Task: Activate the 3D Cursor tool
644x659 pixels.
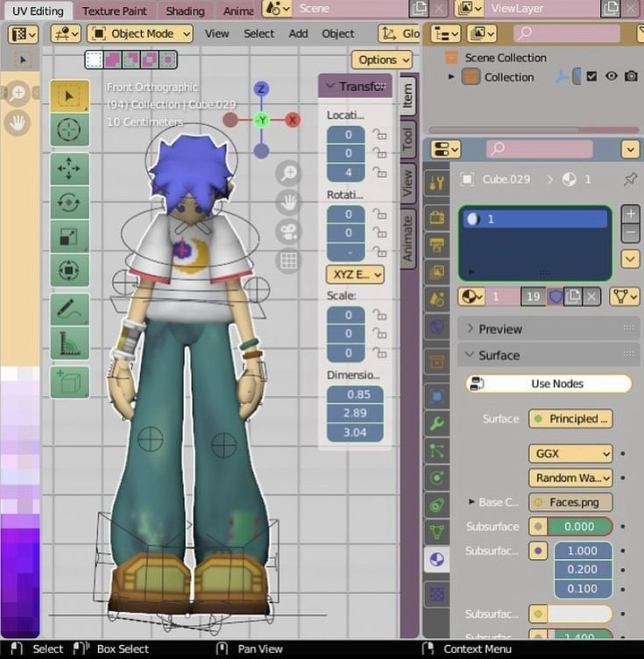Action: pyautogui.click(x=68, y=129)
